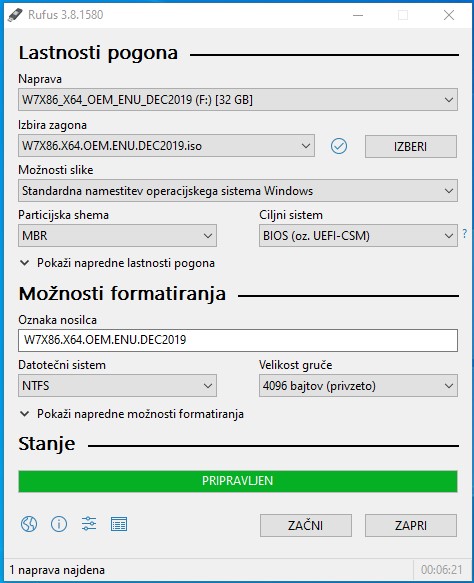Click the Oznaka nosilca volume label field
Screen dimensions: 474x583
[238, 340]
